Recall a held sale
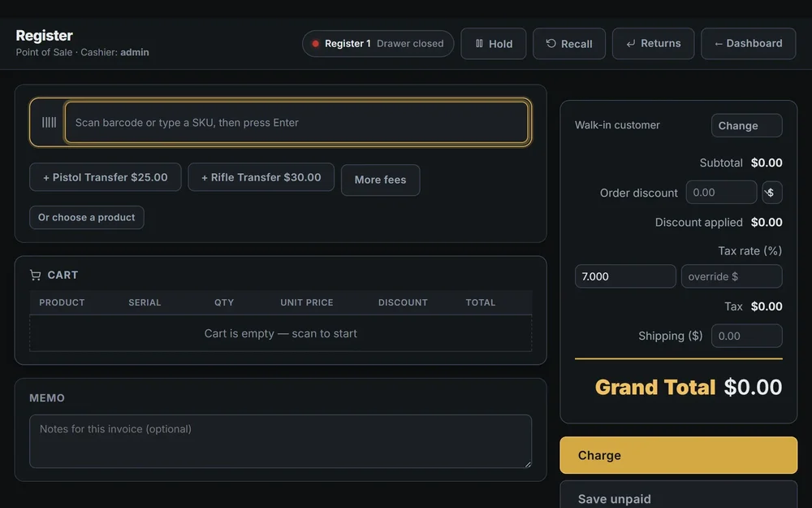 pos(569,44)
